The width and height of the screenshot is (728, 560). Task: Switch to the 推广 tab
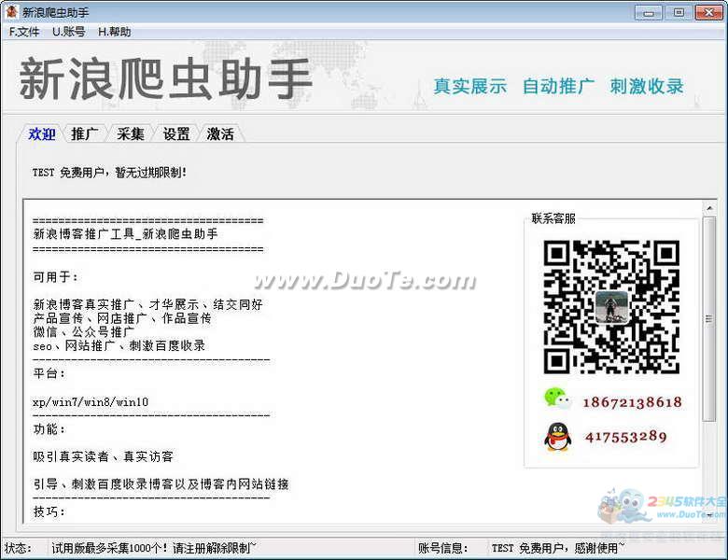point(85,134)
